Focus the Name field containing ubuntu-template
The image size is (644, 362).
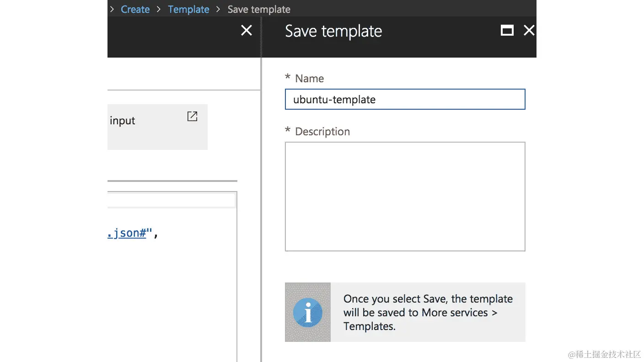(x=405, y=99)
